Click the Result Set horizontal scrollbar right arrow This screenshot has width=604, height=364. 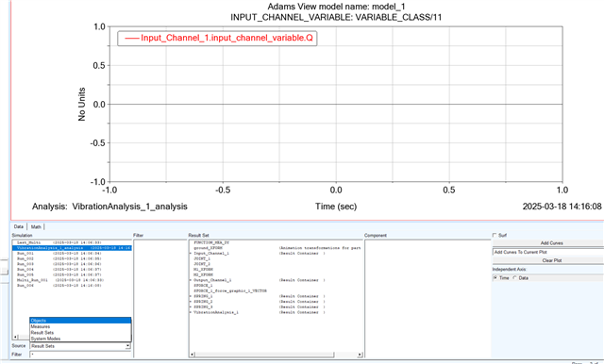(360, 355)
